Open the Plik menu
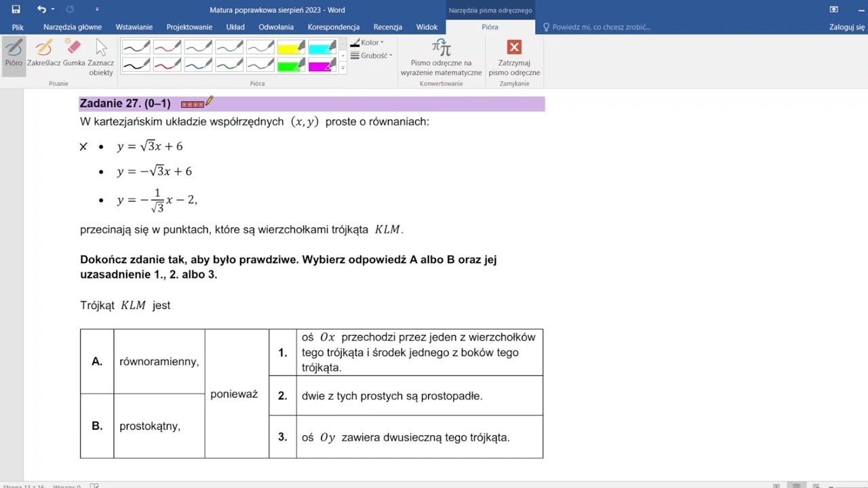 pos(18,27)
